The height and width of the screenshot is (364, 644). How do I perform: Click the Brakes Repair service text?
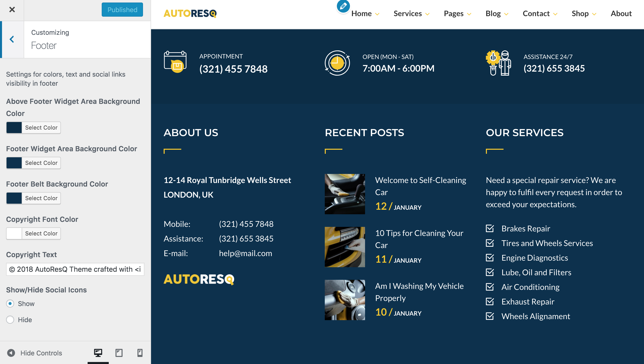click(x=526, y=228)
